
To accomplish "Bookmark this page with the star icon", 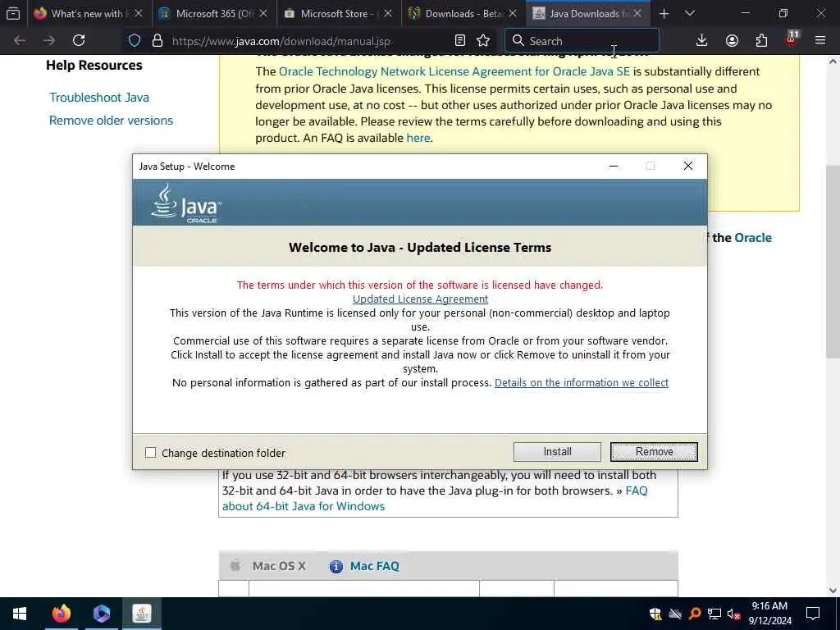I will [483, 41].
